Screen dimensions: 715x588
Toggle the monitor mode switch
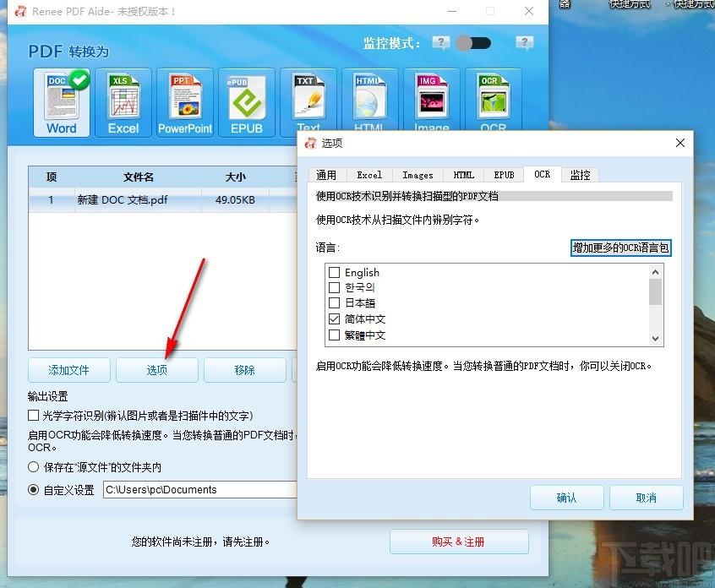tap(474, 43)
